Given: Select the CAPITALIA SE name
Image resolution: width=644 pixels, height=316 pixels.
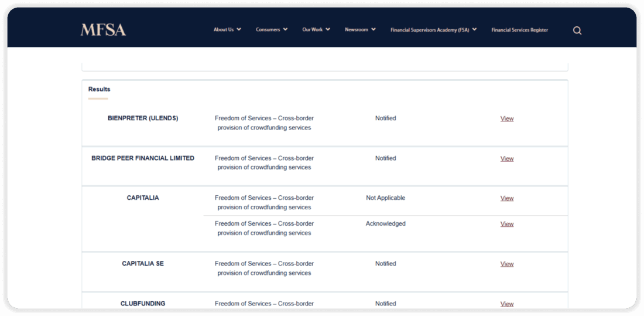Looking at the screenshot, I should click(143, 263).
